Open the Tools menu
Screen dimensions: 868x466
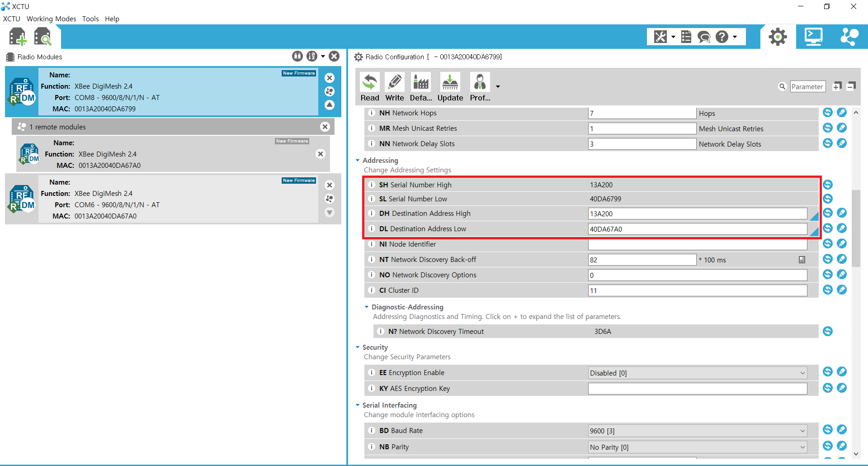(90, 19)
